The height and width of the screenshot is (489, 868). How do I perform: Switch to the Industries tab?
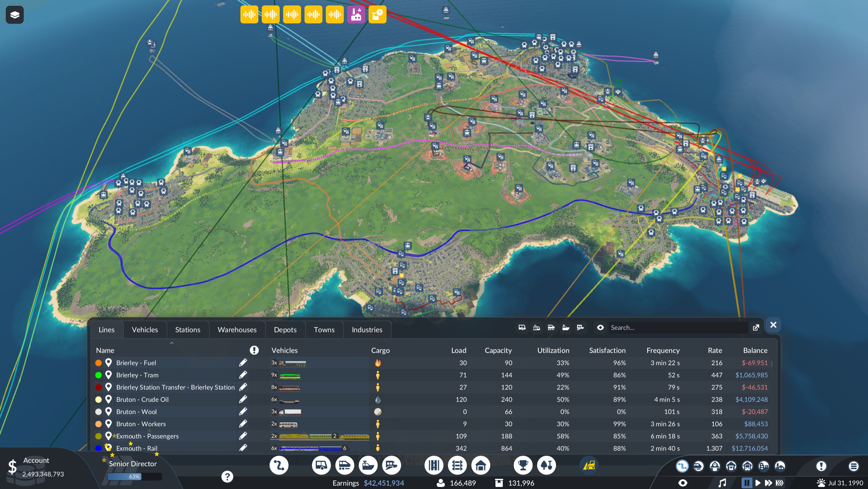click(367, 330)
